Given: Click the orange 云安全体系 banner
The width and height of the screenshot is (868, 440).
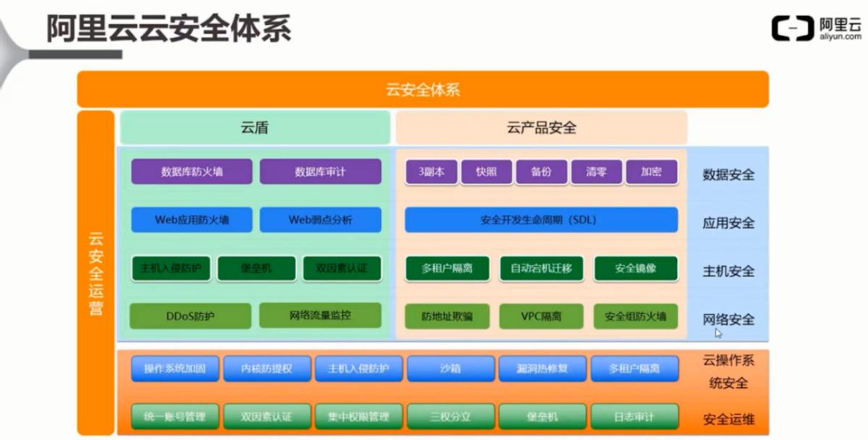Looking at the screenshot, I should coord(423,89).
